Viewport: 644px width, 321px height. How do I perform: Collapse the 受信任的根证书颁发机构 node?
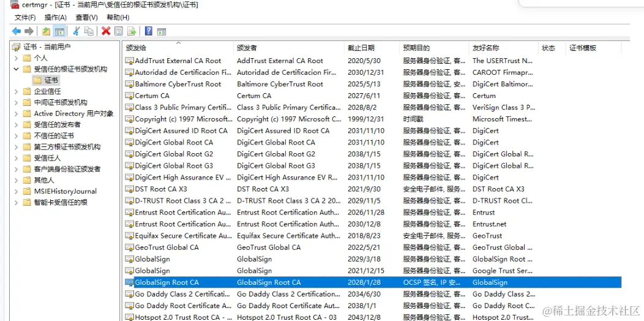[16, 69]
